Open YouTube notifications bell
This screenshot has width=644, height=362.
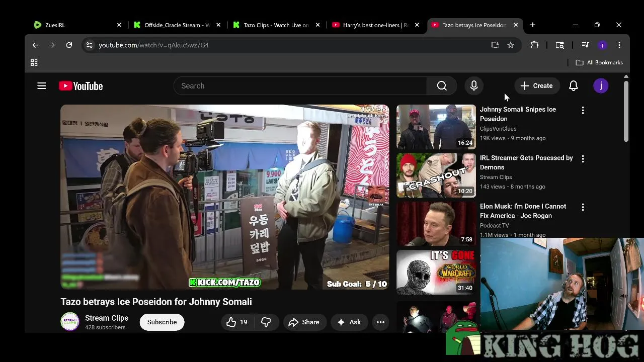coord(574,86)
